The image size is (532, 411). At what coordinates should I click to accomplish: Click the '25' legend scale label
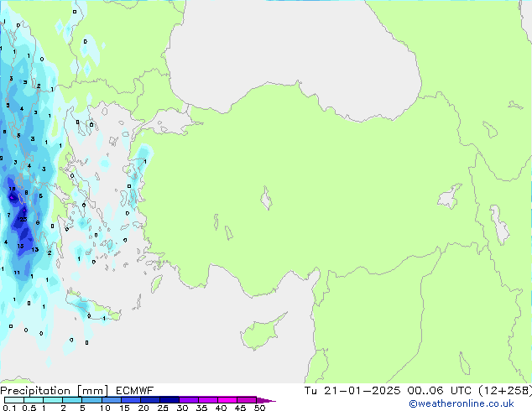(163, 408)
